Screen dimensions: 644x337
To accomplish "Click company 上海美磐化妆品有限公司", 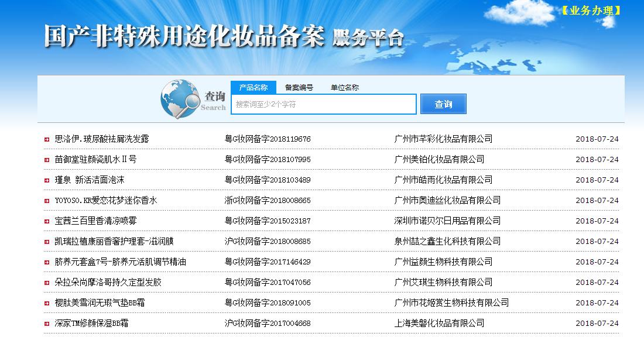I will coord(440,323).
